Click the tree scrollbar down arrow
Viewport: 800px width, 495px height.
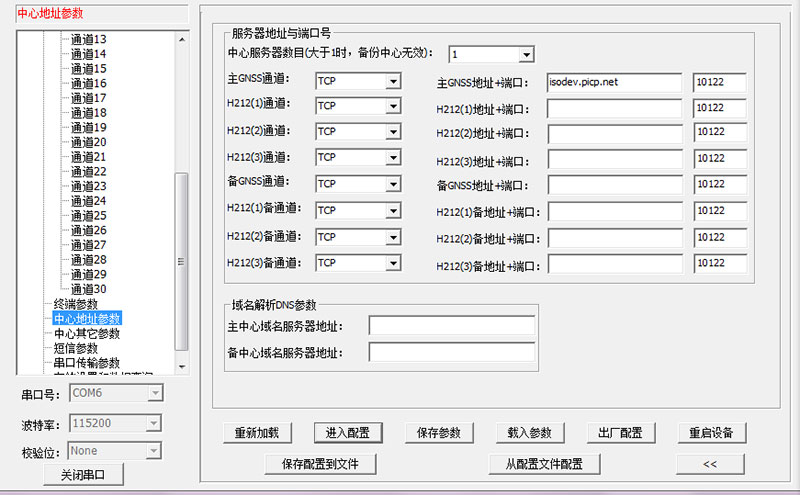182,367
